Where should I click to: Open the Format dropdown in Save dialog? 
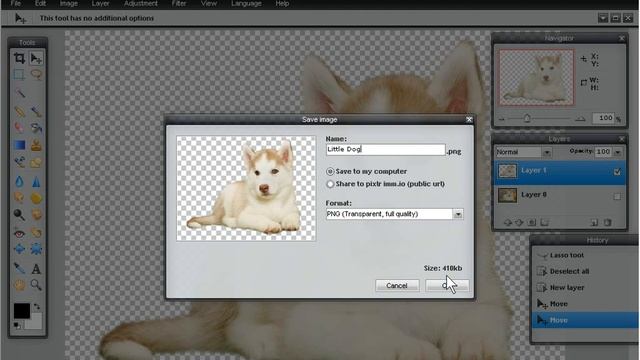(x=458, y=214)
